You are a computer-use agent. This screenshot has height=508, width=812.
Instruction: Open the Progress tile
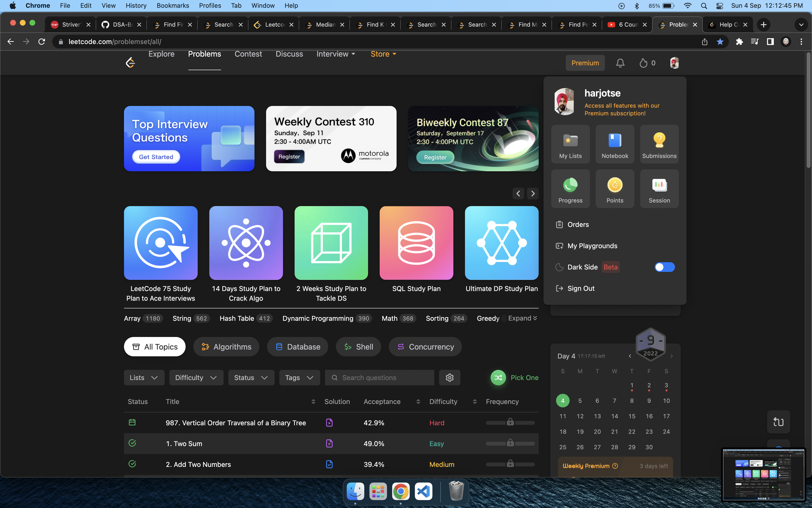[x=570, y=189]
